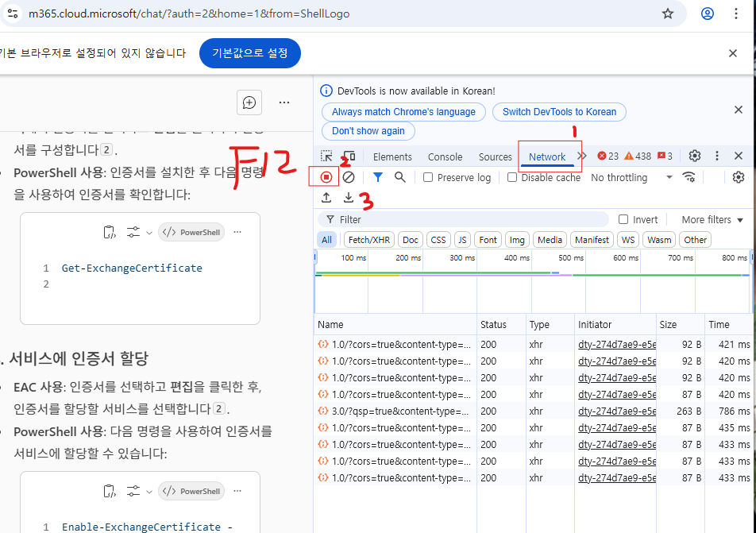
Task: Select the Other filter chip
Action: (696, 240)
